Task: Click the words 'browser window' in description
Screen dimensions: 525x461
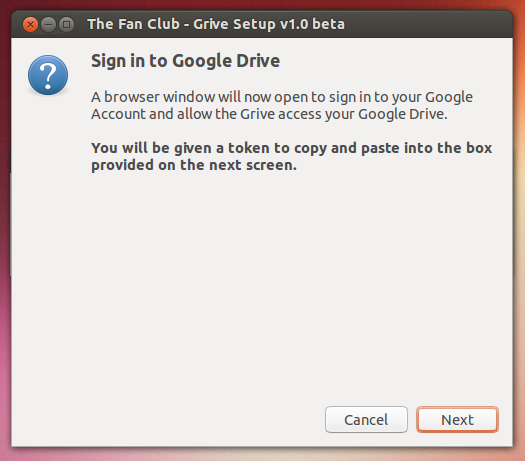Action: click(x=160, y=97)
